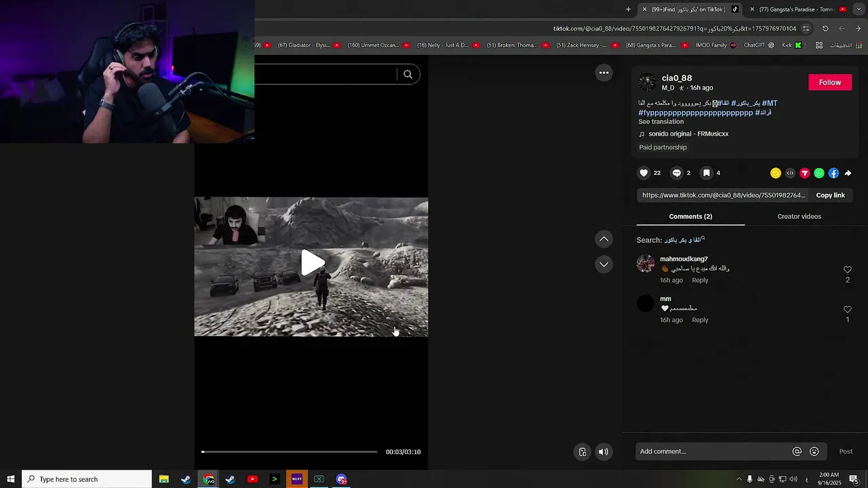This screenshot has width=868, height=488.
Task: Go to next video with down chevron
Action: click(604, 264)
